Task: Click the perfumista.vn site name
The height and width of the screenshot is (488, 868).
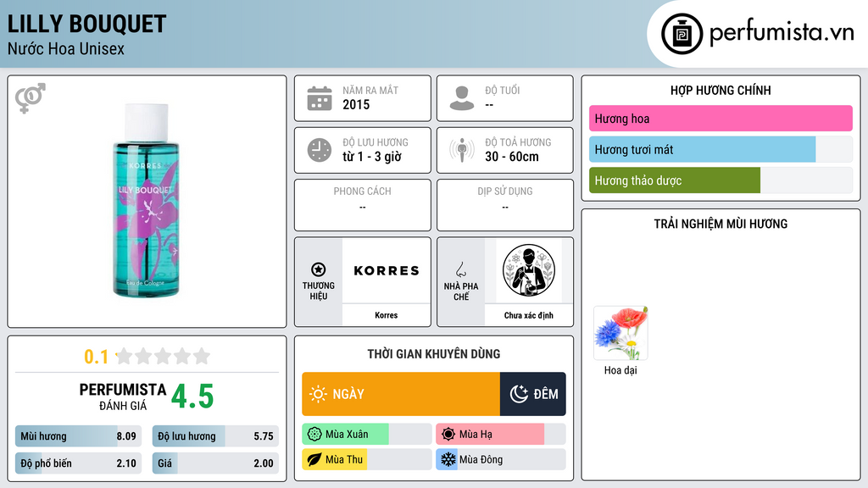Action: [782, 33]
